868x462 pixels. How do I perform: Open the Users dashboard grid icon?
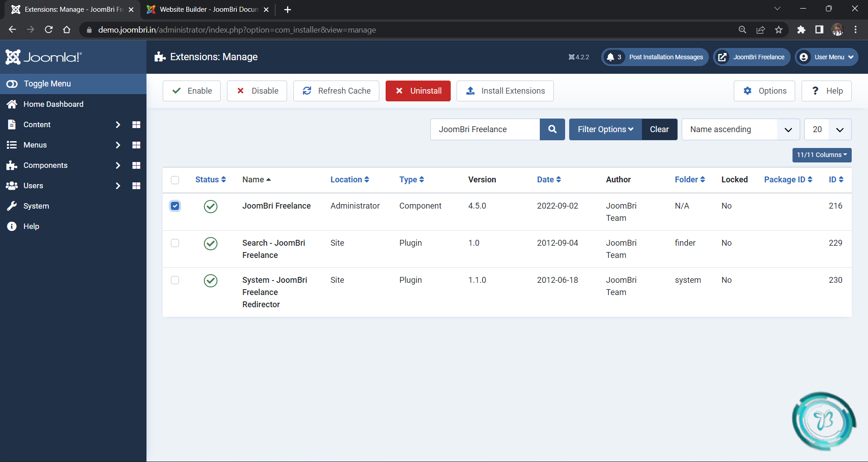tap(136, 186)
